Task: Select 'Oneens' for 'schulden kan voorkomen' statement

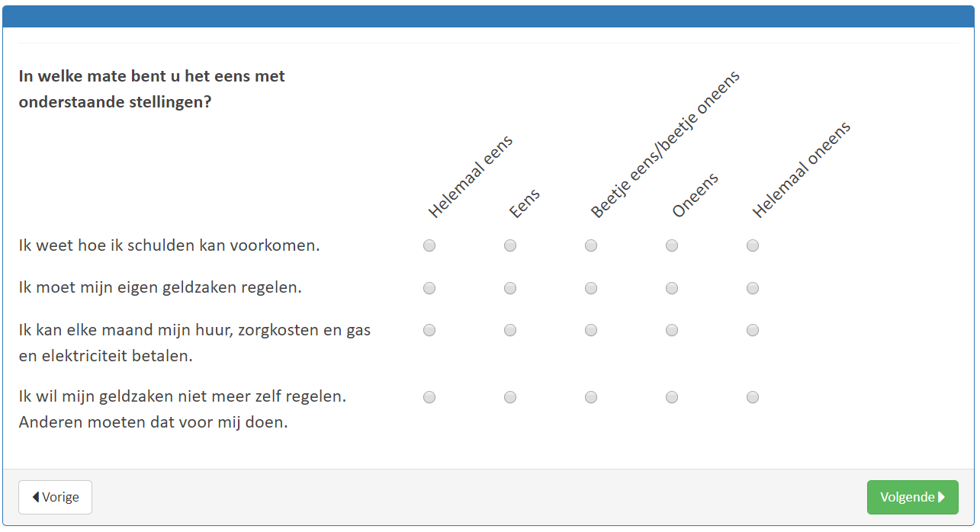Action: click(672, 245)
